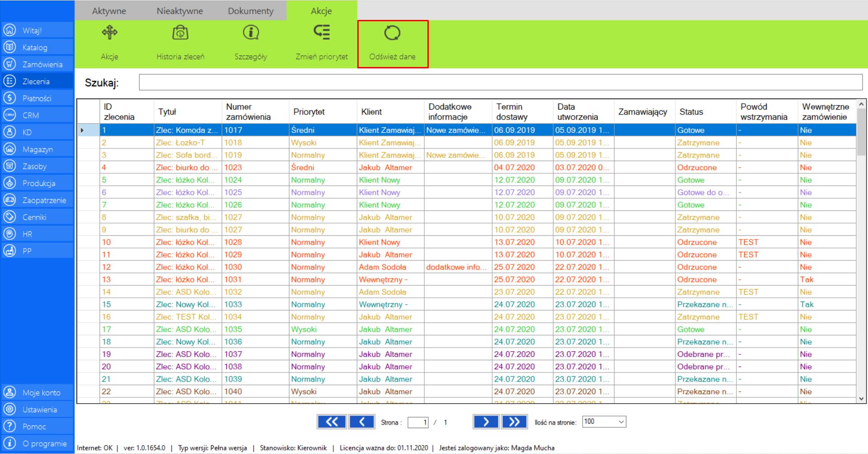
Task: Go to the last page button
Action: [514, 422]
